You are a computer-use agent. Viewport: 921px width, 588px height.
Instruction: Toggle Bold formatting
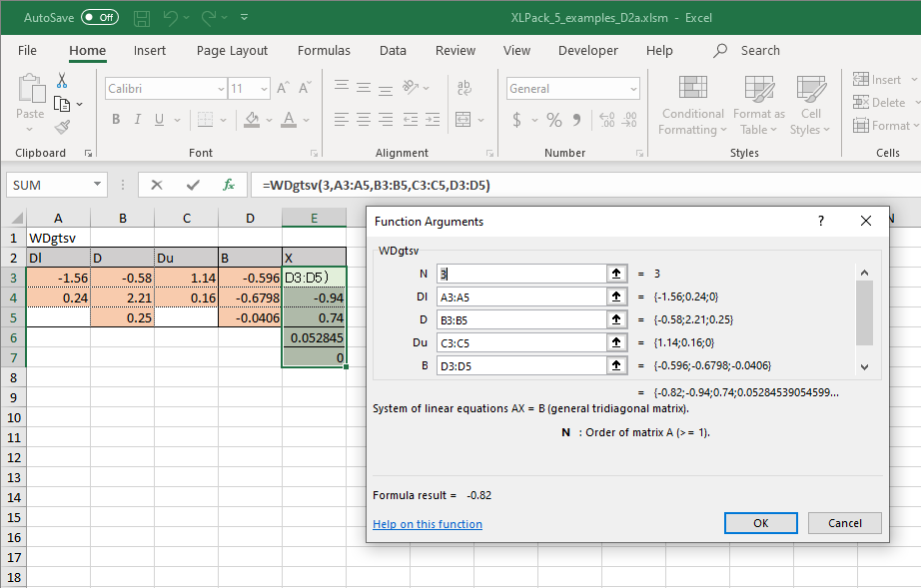point(116,120)
